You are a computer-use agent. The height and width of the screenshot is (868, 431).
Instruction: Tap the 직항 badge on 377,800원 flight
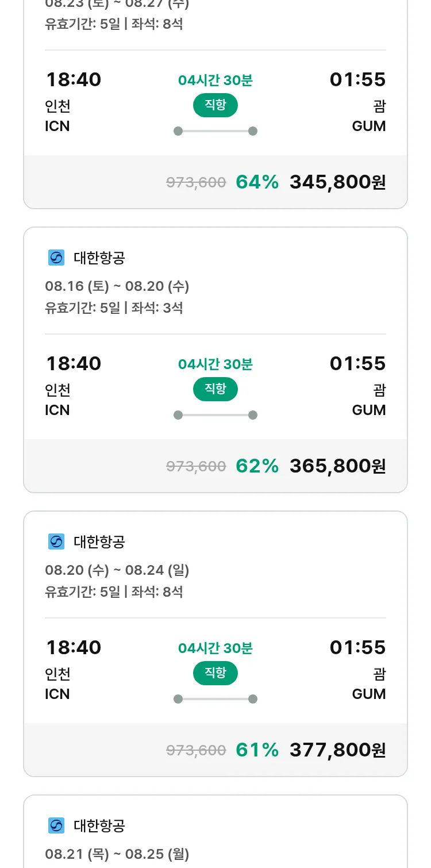(215, 673)
